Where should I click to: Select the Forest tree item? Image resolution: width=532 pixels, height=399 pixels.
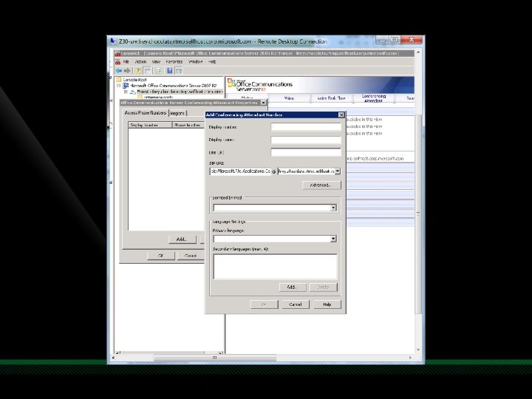click(180, 92)
